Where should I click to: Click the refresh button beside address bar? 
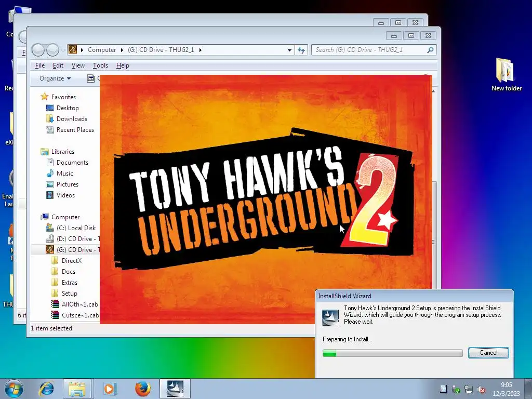(301, 50)
